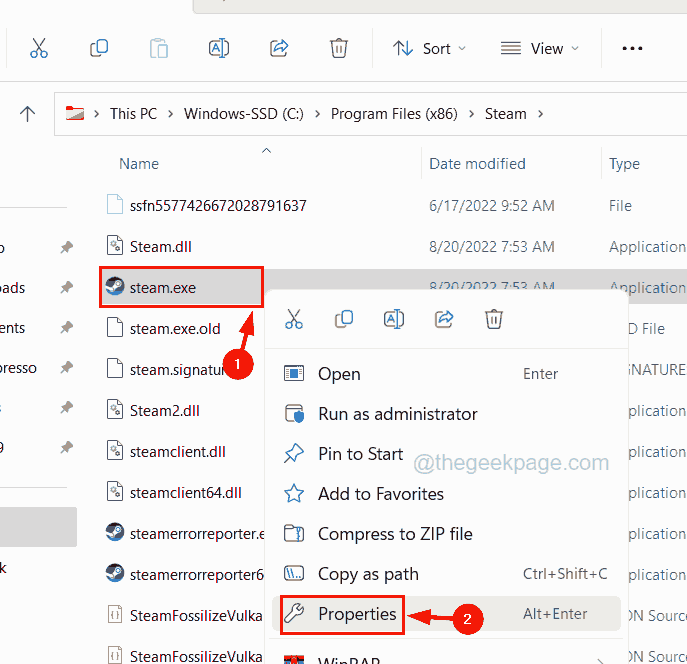Click the Share icon in the Explorer toolbar
The image size is (687, 664).
tap(279, 48)
